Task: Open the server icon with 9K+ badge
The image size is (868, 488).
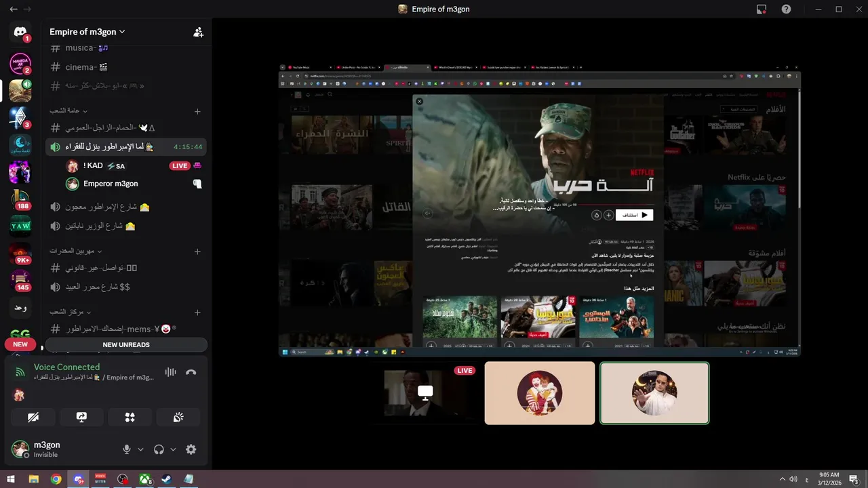Action: tap(20, 253)
